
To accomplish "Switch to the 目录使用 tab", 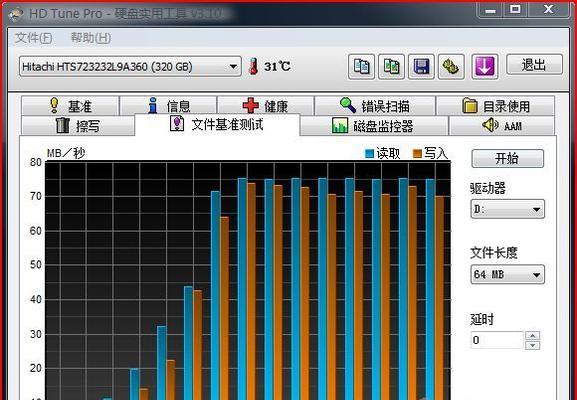I will [495, 106].
